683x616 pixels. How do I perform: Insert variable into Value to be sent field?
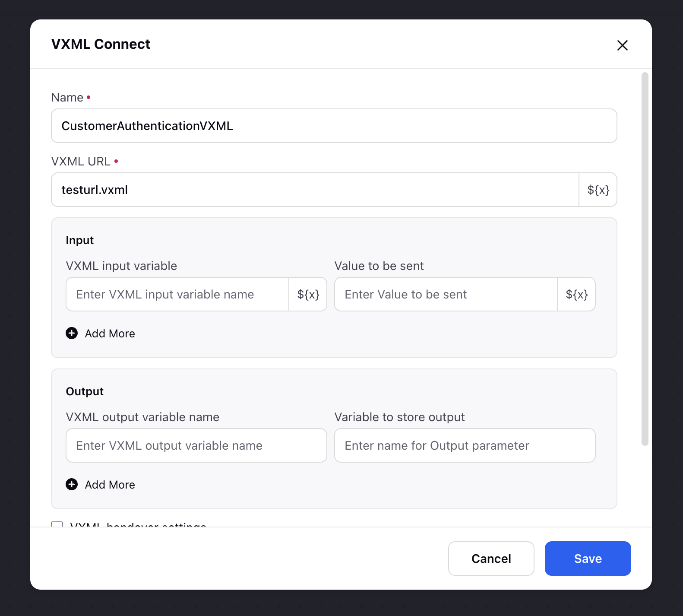click(576, 295)
